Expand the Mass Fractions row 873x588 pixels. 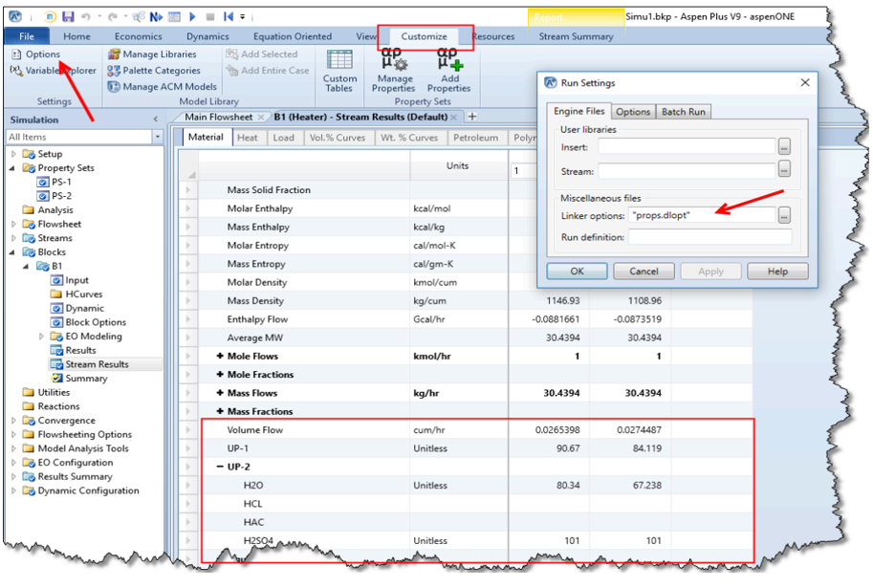click(x=219, y=411)
